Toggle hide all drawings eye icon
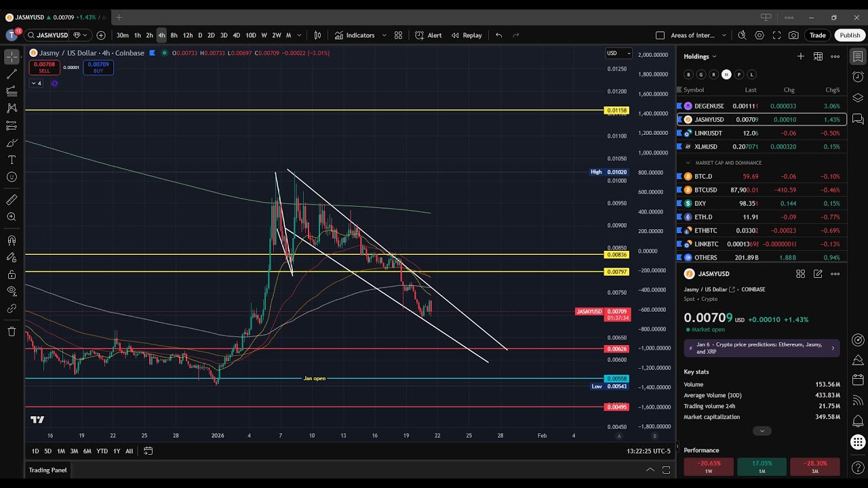Screen dimensions: 868x488 12,291
